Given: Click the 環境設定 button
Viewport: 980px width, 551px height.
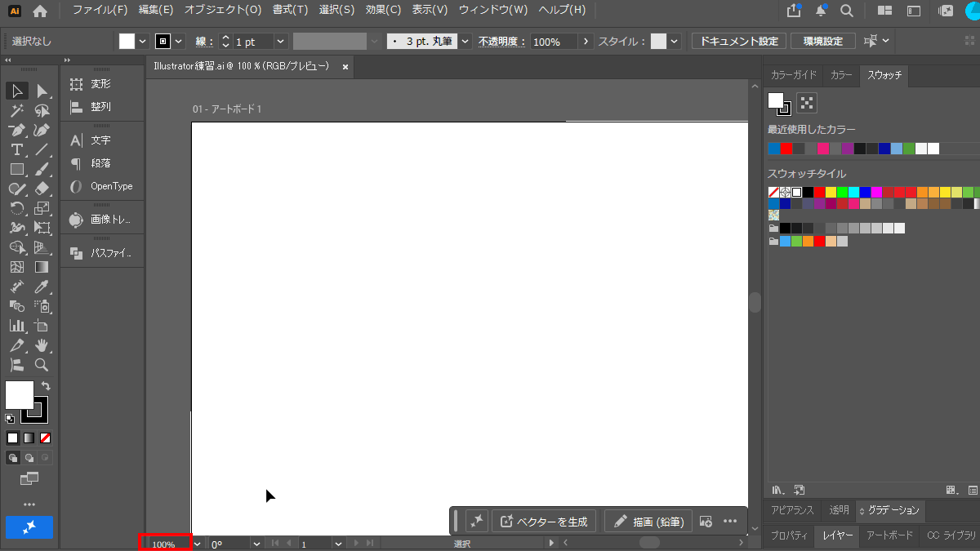Looking at the screenshot, I should [823, 41].
